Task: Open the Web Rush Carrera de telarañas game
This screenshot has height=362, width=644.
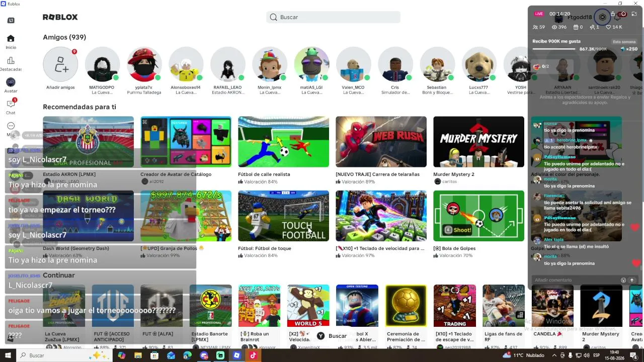Action: click(x=381, y=142)
